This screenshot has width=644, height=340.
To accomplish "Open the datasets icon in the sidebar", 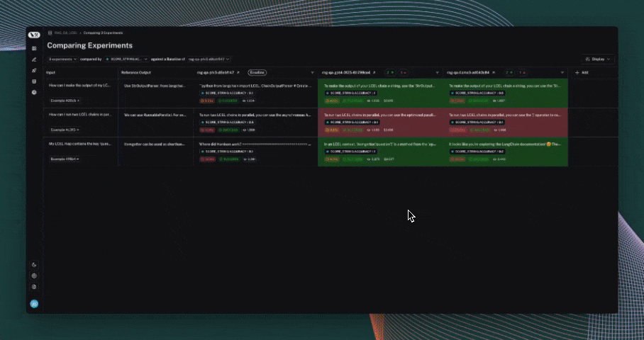I will pyautogui.click(x=34, y=81).
